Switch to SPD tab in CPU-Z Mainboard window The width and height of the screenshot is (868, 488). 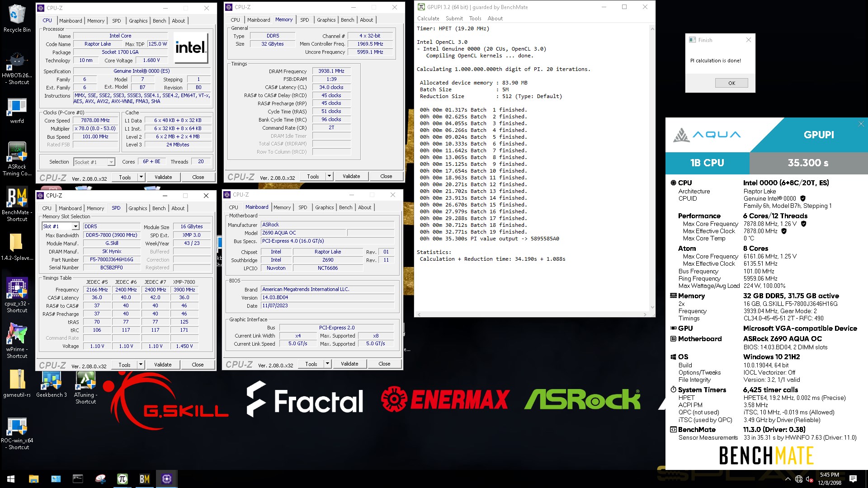tap(302, 207)
